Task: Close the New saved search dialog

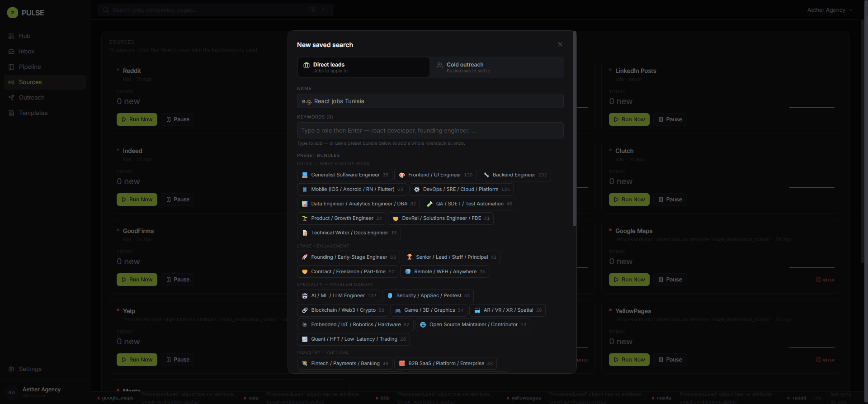Action: (x=560, y=44)
